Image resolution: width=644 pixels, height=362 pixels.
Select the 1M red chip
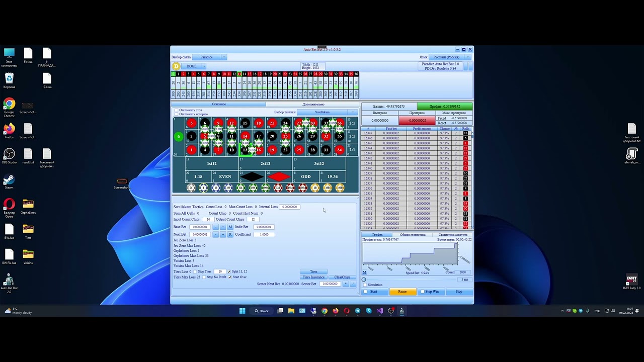(x=278, y=188)
